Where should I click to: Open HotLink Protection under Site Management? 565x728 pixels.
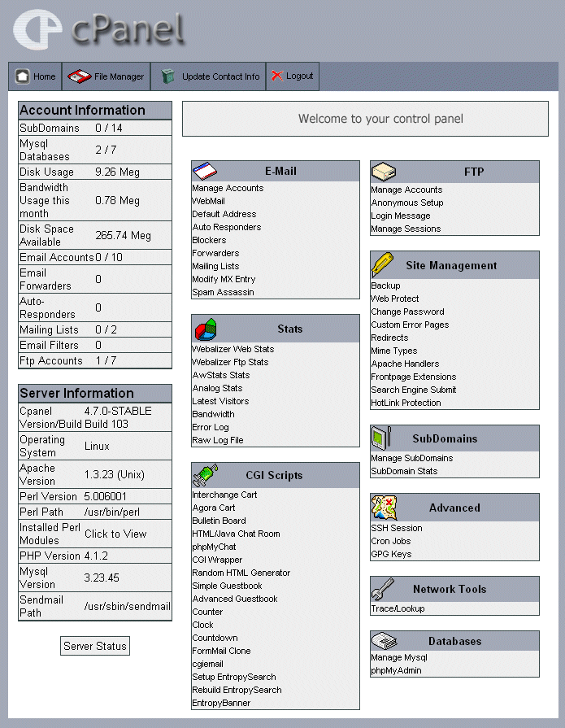[406, 403]
